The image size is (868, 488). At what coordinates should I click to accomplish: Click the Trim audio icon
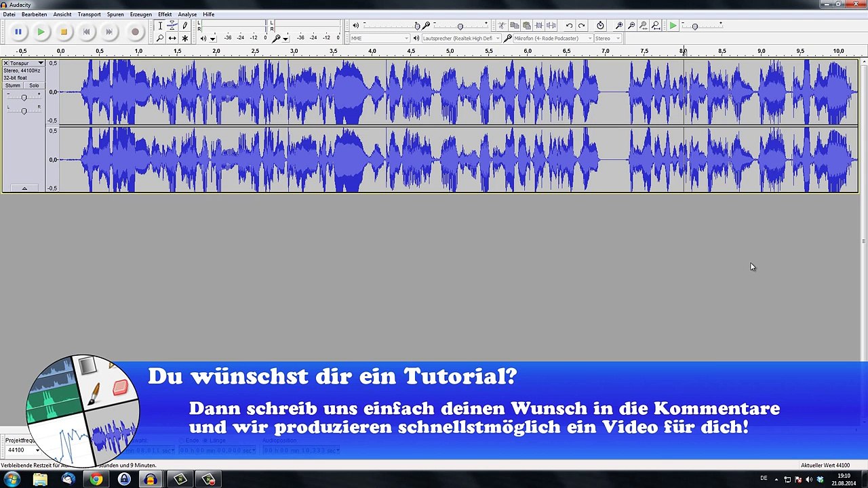pos(538,26)
